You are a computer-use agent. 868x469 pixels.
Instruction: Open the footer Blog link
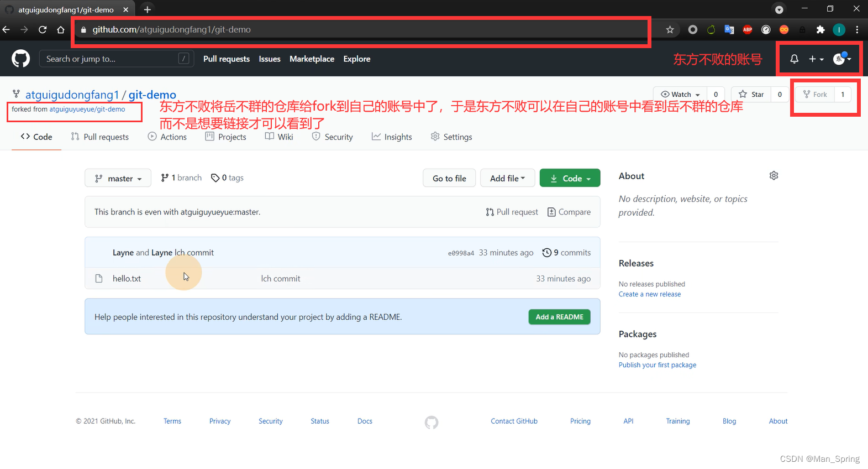(x=729, y=421)
